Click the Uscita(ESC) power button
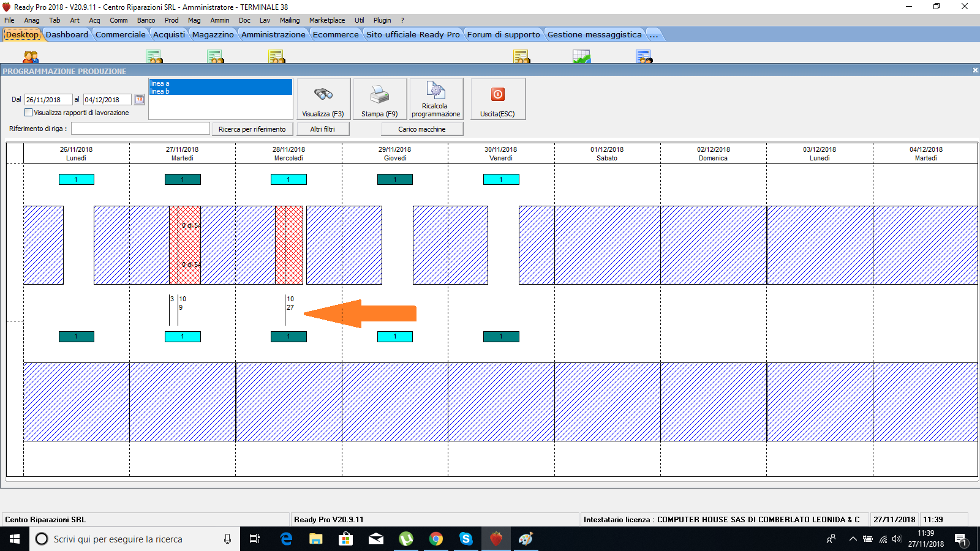980x551 pixels. (x=497, y=99)
